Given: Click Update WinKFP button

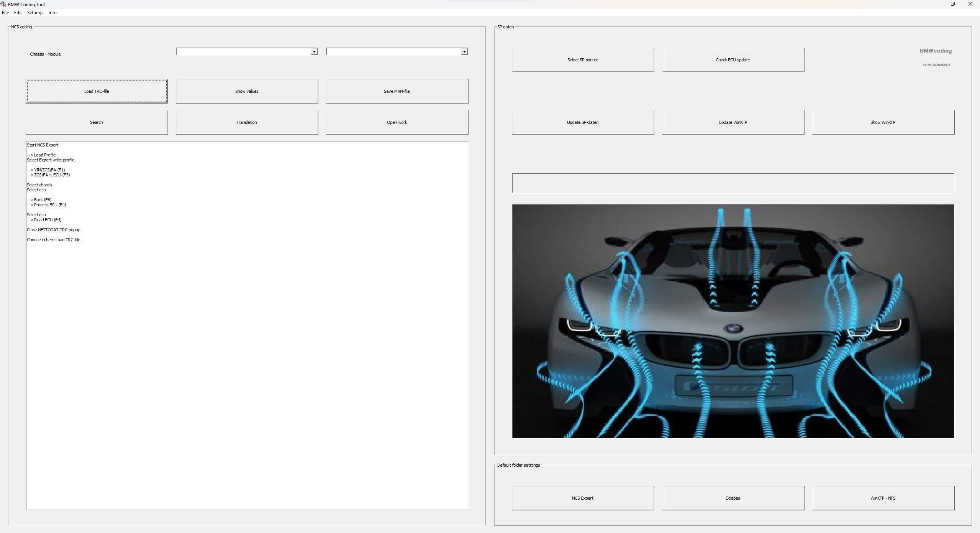Looking at the screenshot, I should [733, 122].
